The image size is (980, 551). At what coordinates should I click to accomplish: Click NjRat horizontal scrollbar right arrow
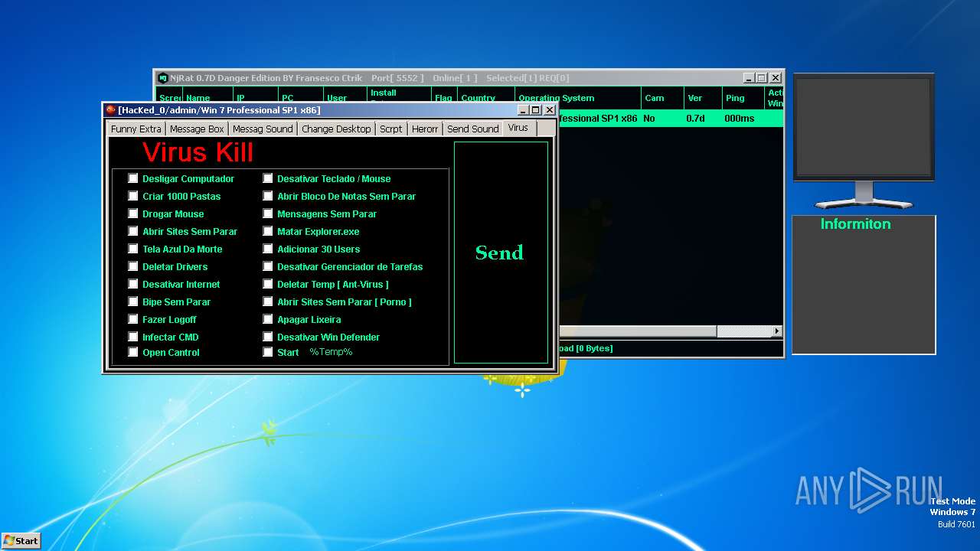pos(777,331)
